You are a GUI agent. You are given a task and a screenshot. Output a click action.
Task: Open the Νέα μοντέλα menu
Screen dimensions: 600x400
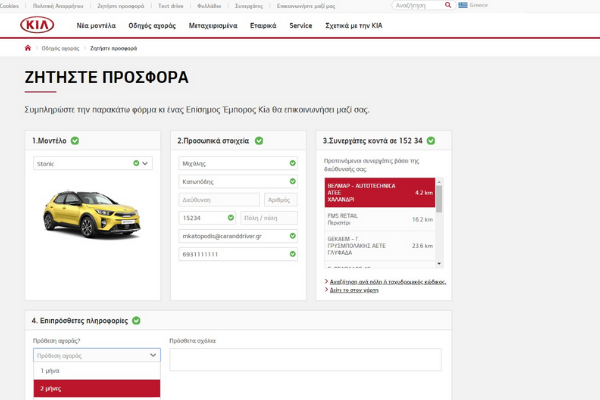tap(96, 26)
